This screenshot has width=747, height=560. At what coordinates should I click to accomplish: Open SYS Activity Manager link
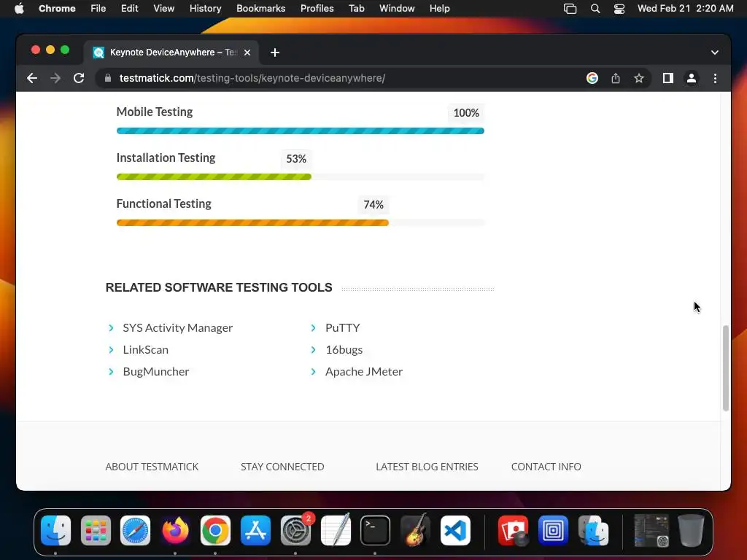click(178, 327)
